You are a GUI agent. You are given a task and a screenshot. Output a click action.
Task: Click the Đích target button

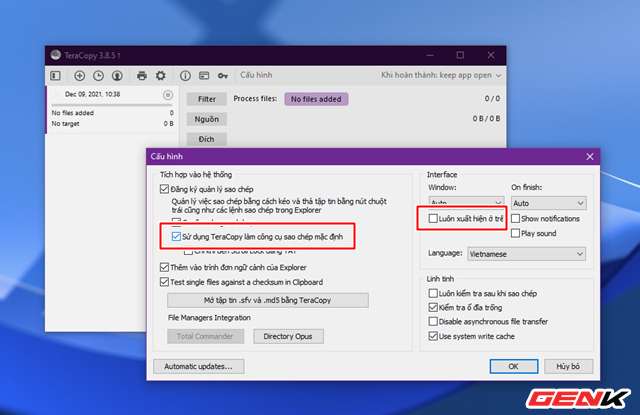[x=207, y=139]
